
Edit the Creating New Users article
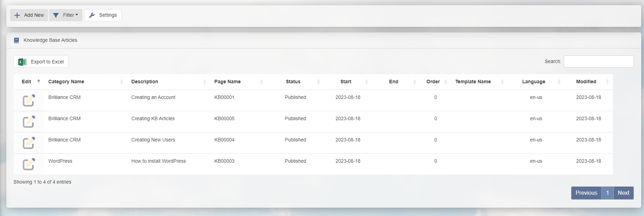[29, 143]
